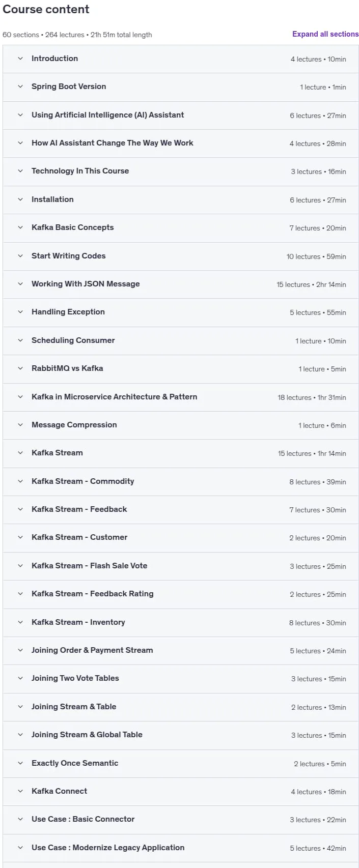Click the RabbitMQ vs Kafka chevron
Image resolution: width=359 pixels, height=868 pixels.
pos(20,368)
